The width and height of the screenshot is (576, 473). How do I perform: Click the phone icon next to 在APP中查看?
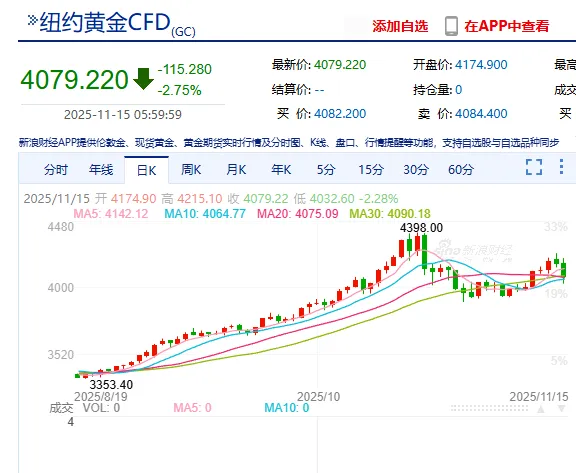pyautogui.click(x=451, y=26)
